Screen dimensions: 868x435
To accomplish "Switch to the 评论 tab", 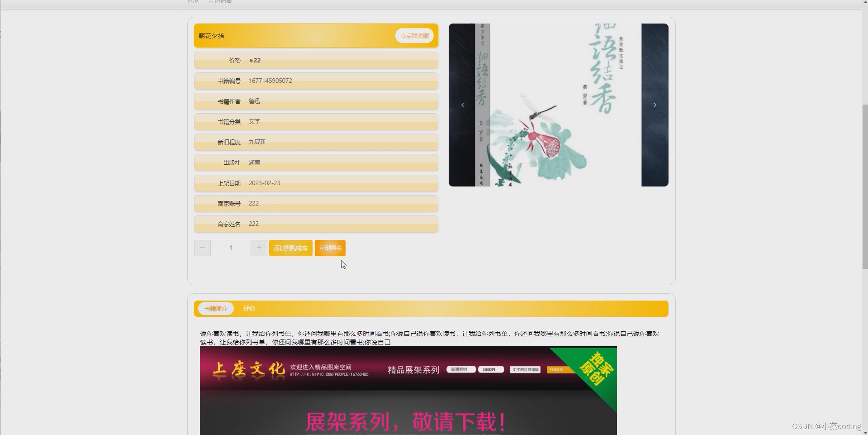I will (249, 309).
